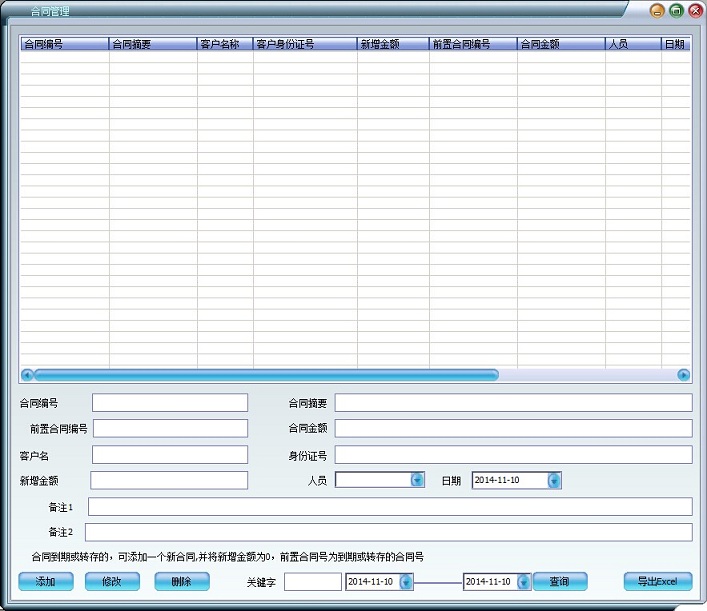
Task: Click the horizontal scrollbar left arrow
Action: (x=27, y=375)
